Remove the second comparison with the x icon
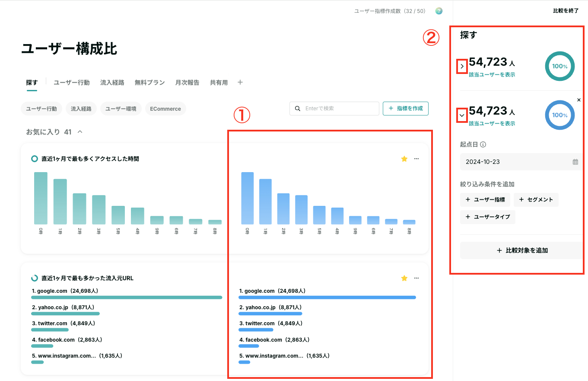Image resolution: width=588 pixels, height=381 pixels. pos(579,100)
